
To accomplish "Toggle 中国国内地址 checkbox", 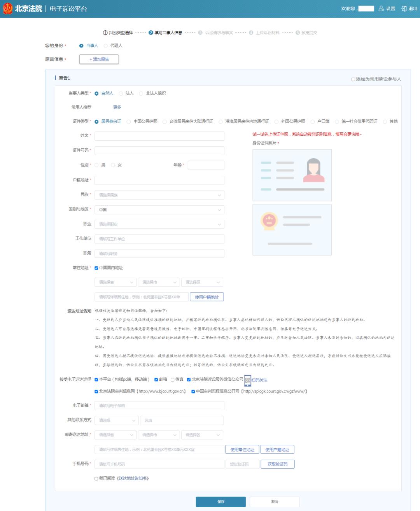I will pyautogui.click(x=96, y=268).
